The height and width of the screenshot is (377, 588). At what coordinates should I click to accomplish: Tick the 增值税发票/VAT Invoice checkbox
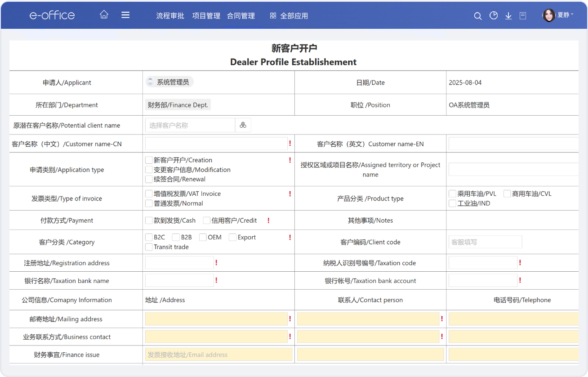tap(149, 194)
